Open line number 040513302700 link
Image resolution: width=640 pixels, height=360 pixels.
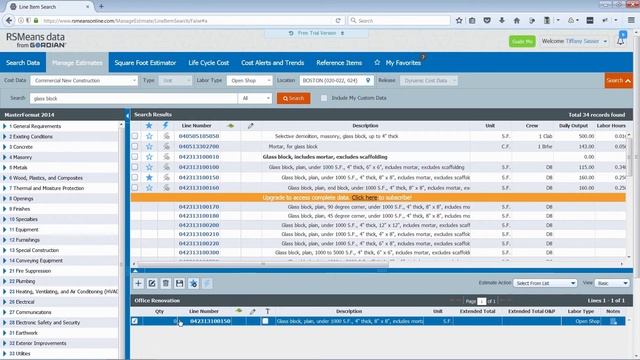(x=199, y=146)
